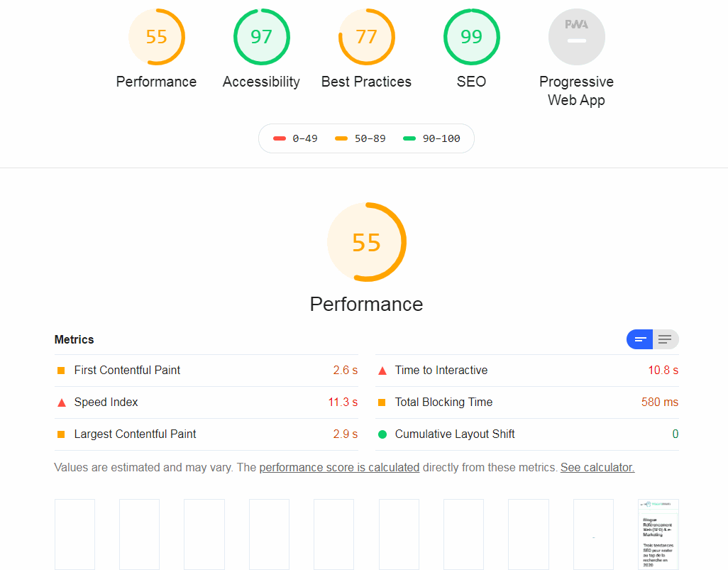Click the Performance label under the top gauge
Screen dimensions: 728x570
pos(156,82)
